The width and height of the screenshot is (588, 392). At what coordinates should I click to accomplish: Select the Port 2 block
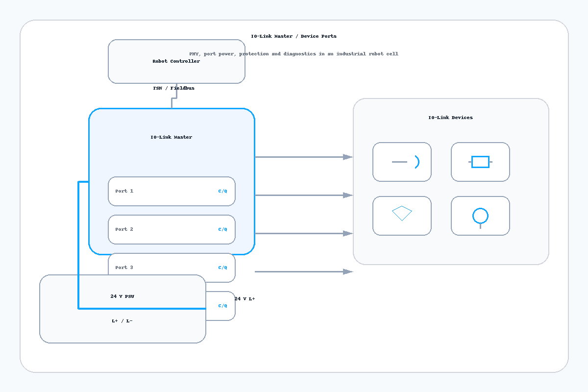171,229
